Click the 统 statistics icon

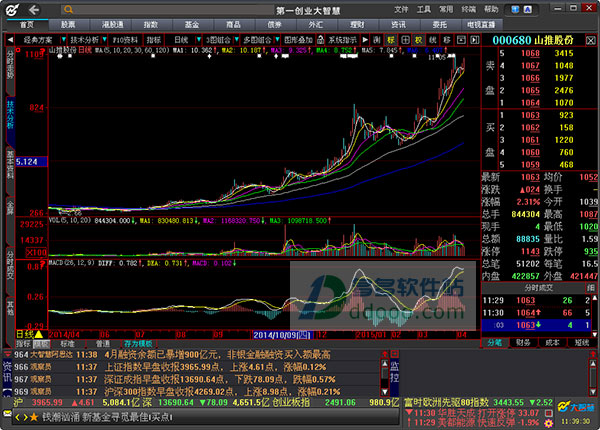pyautogui.click(x=432, y=40)
